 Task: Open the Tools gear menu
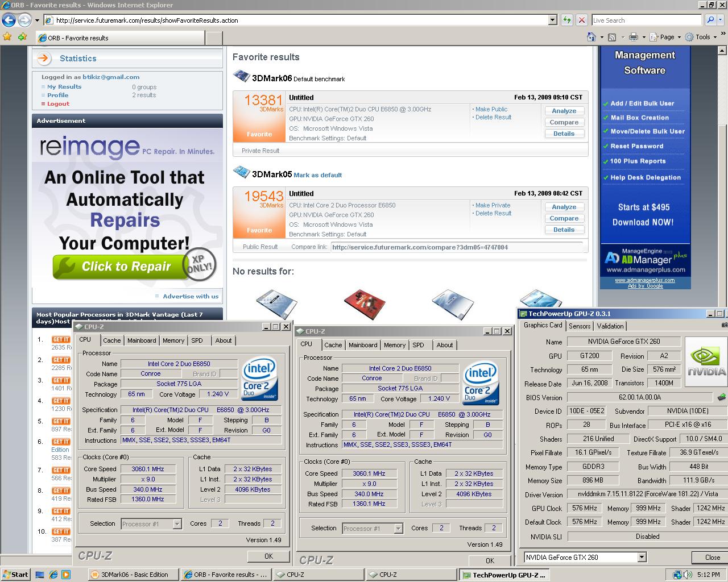701,37
